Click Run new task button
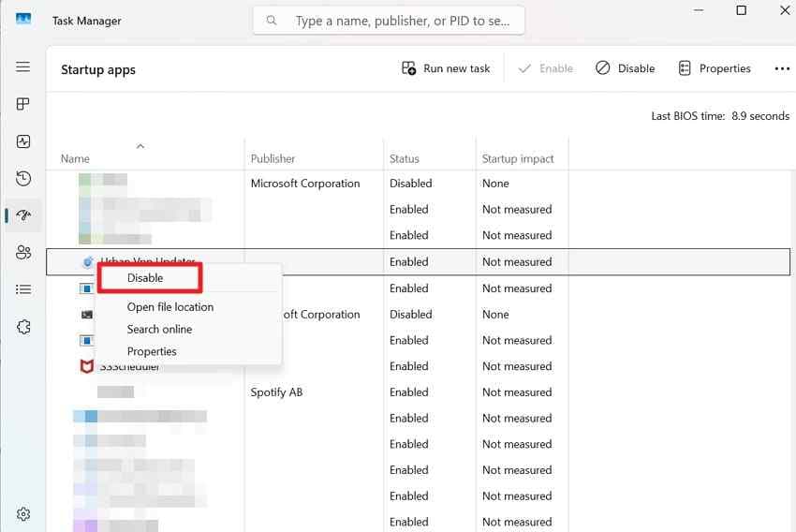This screenshot has height=532, width=796. click(446, 68)
